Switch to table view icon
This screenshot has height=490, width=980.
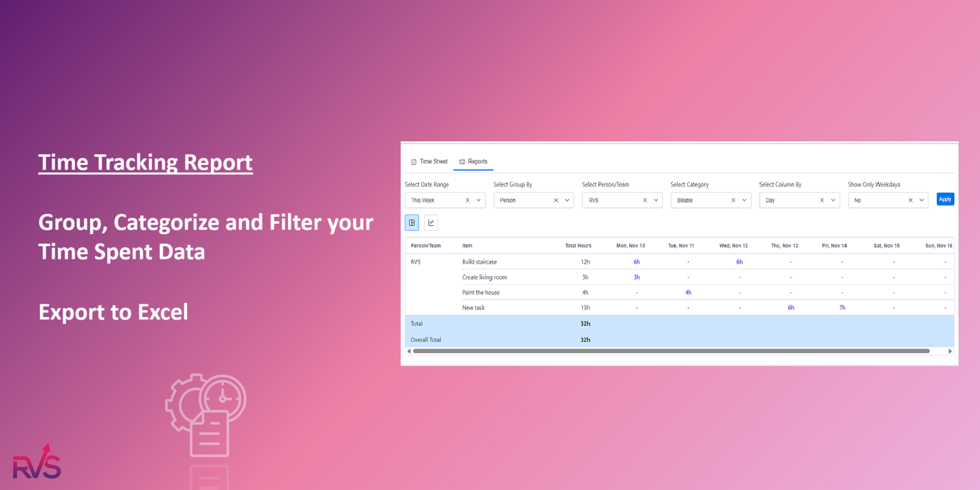tap(412, 223)
